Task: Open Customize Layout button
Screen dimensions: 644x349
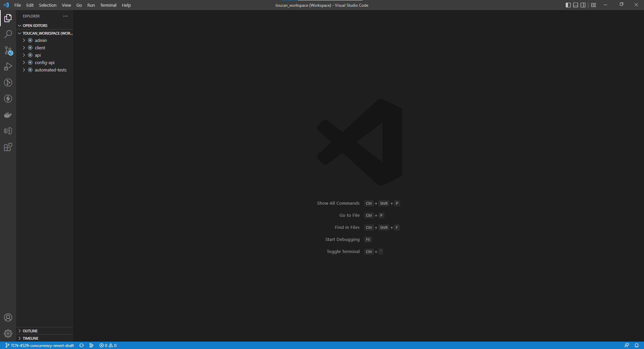Action: [594, 5]
